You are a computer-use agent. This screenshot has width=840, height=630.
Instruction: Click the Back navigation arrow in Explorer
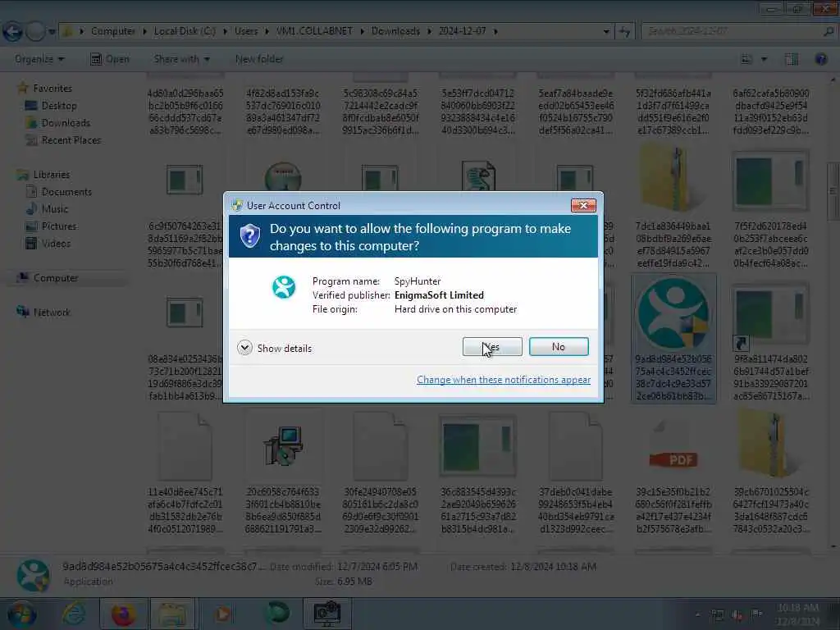pyautogui.click(x=13, y=31)
